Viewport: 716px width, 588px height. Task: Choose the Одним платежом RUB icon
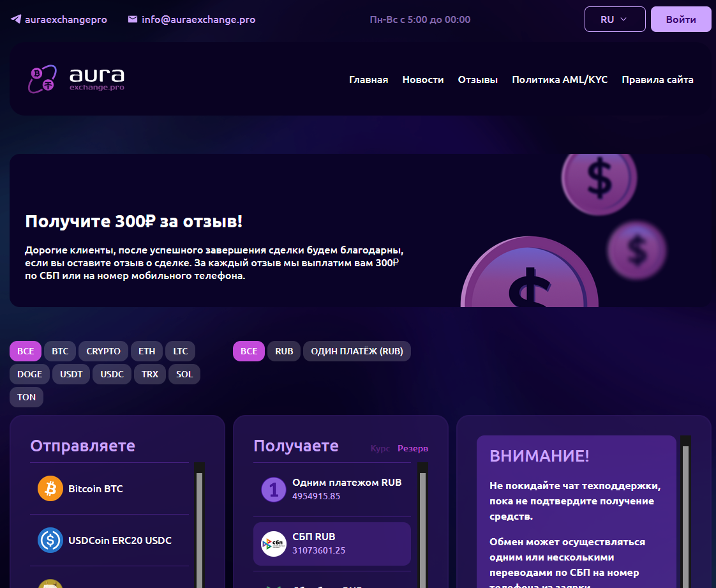click(x=274, y=490)
